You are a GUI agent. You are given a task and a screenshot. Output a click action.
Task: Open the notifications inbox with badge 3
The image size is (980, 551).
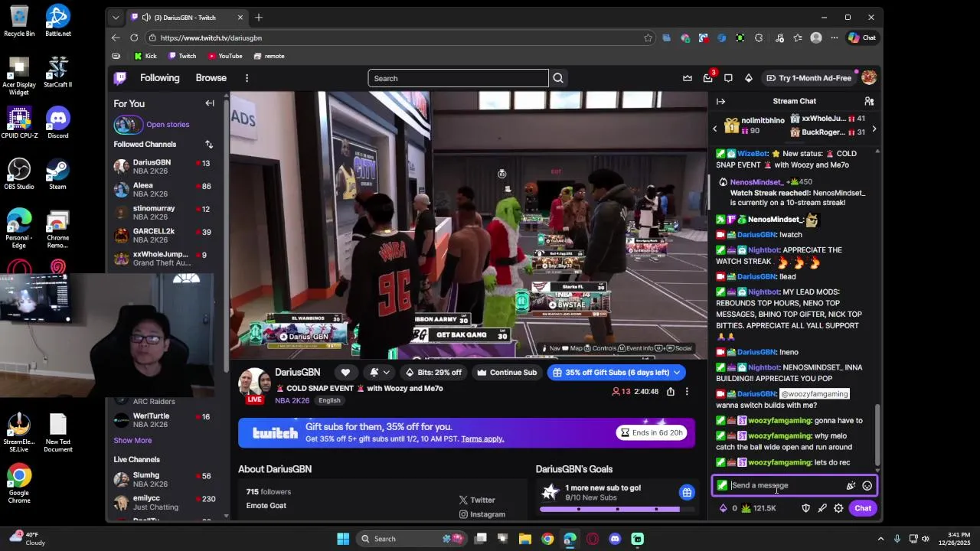pyautogui.click(x=708, y=78)
